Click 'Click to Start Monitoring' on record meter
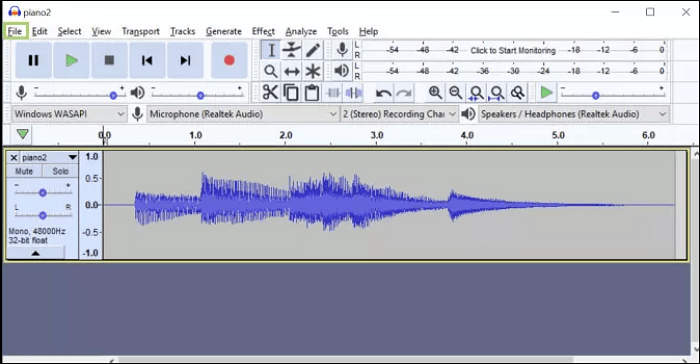This screenshot has width=700, height=364. click(513, 50)
